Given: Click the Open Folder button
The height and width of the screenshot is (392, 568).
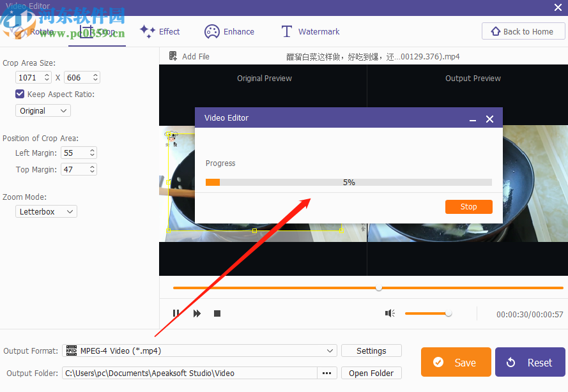Looking at the screenshot, I should [371, 373].
